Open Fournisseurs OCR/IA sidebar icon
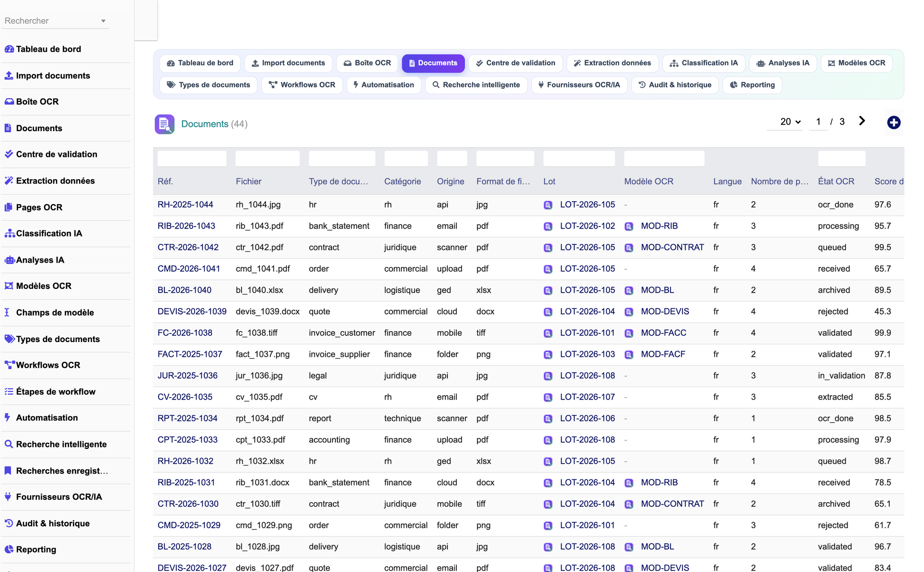924x572 pixels. click(8, 496)
